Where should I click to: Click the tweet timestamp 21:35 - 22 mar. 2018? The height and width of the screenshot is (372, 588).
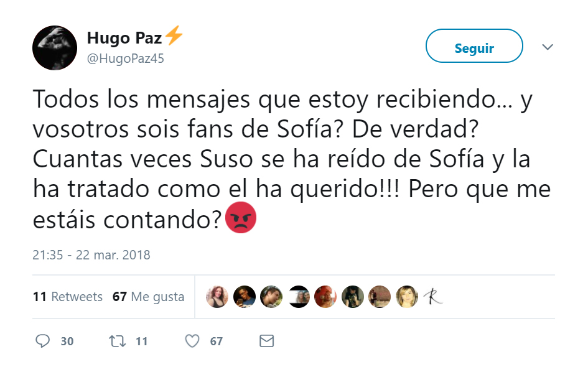[x=91, y=255]
